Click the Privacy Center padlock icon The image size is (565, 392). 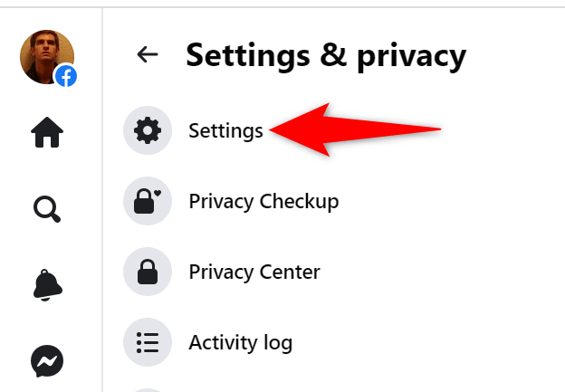click(x=147, y=272)
